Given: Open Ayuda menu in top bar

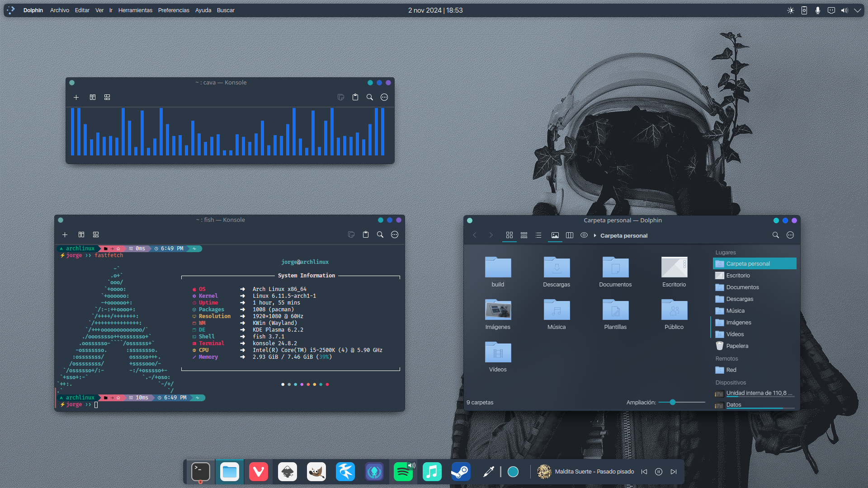Looking at the screenshot, I should 203,10.
